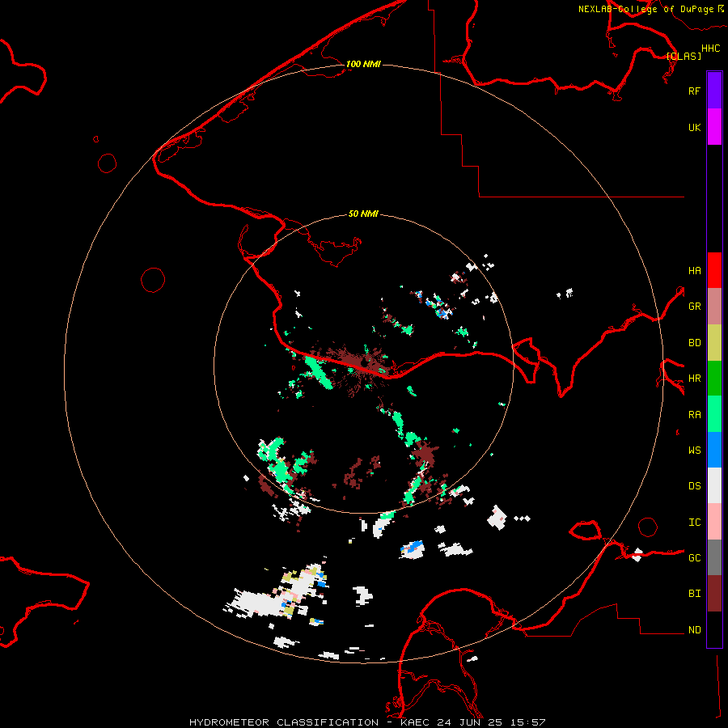The height and width of the screenshot is (728, 728).
Task: Click the 'HHC' product label
Action: coord(711,49)
